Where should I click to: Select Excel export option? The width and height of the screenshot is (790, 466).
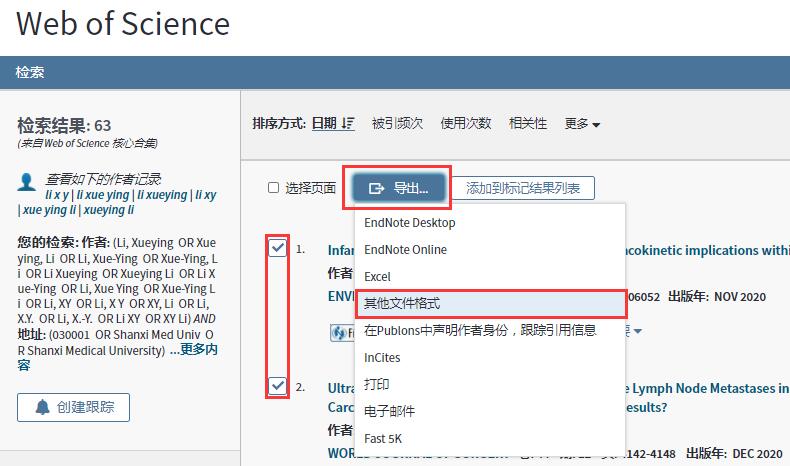point(377,276)
